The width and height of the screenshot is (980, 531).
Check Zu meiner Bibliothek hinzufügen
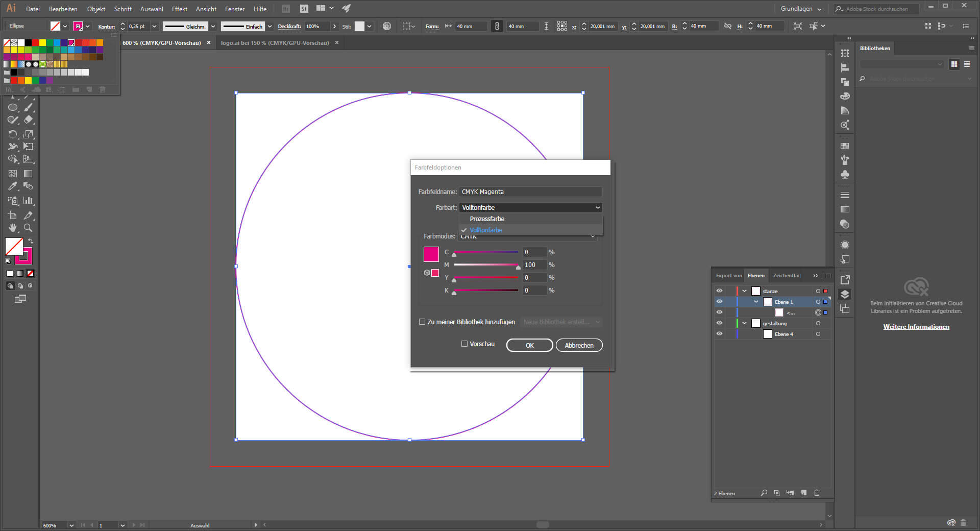tap(422, 322)
